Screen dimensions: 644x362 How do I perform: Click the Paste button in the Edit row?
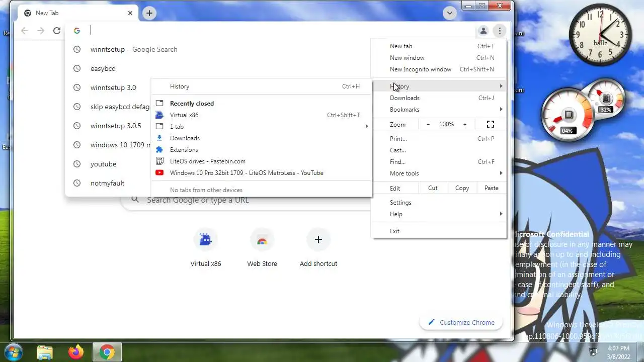[x=491, y=188]
